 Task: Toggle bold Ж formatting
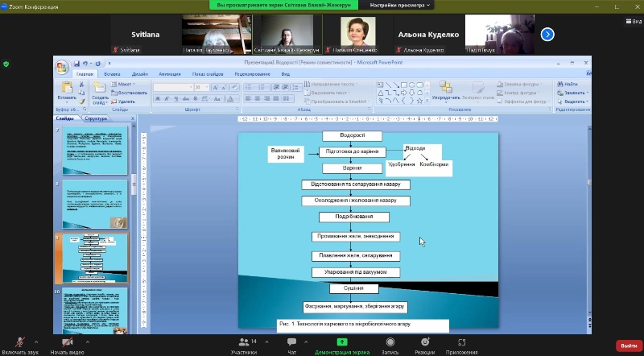coord(157,98)
